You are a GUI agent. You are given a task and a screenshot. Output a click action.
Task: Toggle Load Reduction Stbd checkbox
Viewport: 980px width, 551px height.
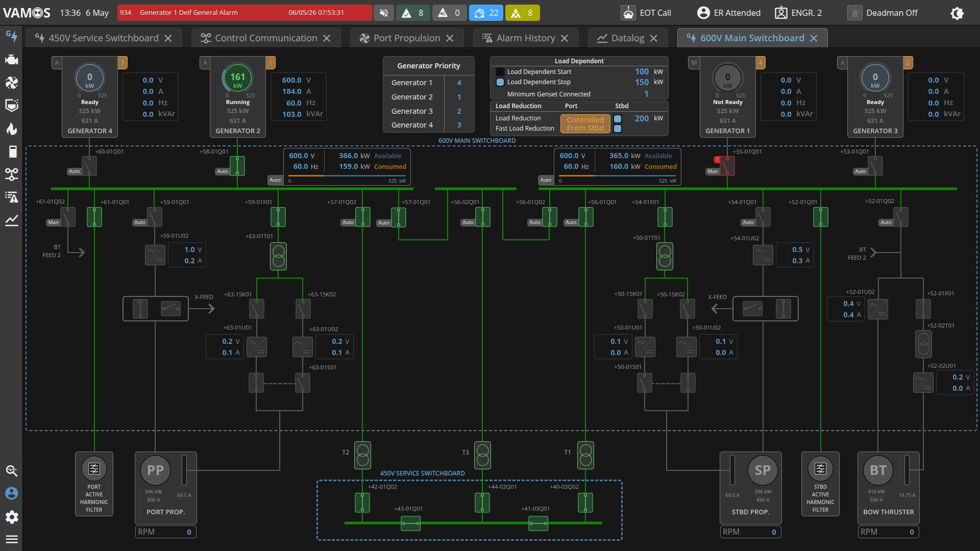click(x=618, y=119)
